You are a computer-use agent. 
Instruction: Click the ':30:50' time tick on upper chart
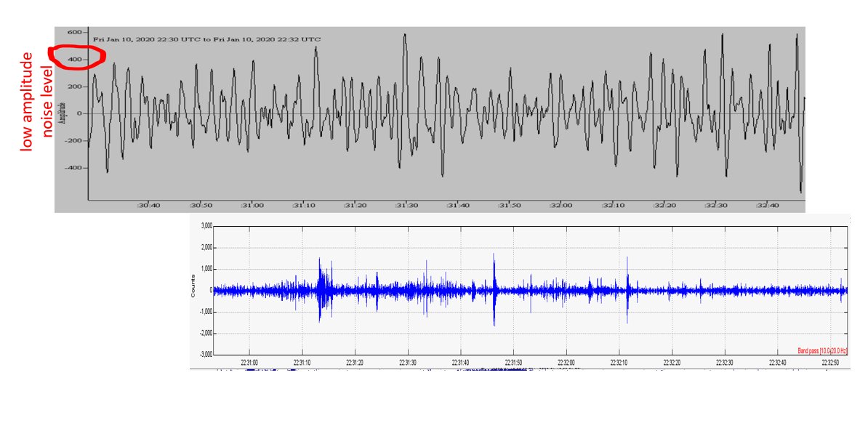click(200, 206)
